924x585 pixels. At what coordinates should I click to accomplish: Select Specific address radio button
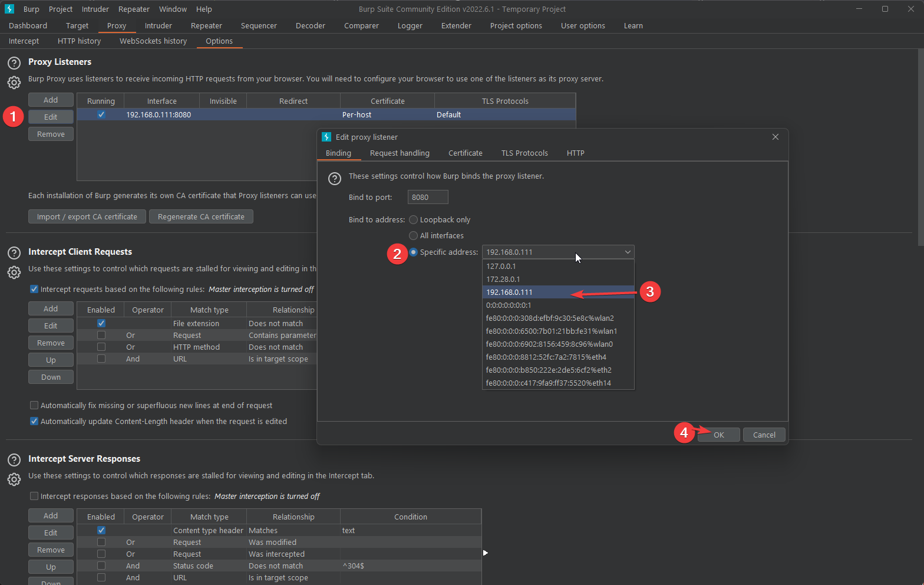pyautogui.click(x=414, y=252)
